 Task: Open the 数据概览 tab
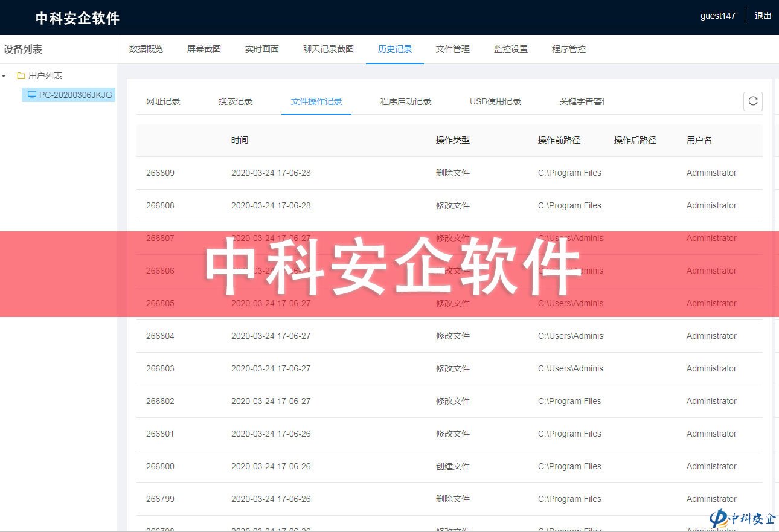[x=146, y=49]
